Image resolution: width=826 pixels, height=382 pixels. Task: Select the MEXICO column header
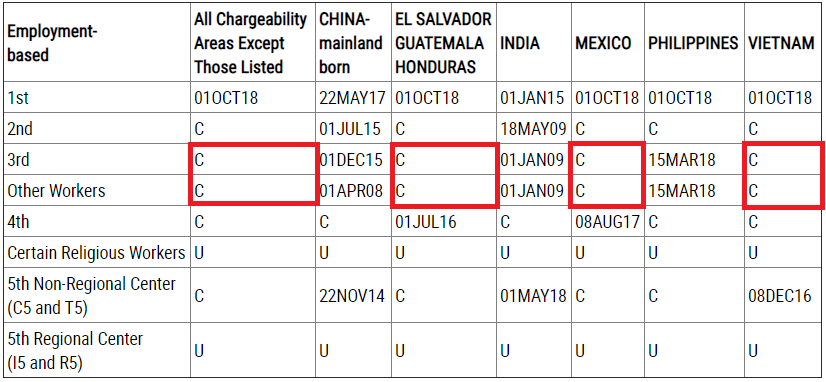(x=603, y=43)
